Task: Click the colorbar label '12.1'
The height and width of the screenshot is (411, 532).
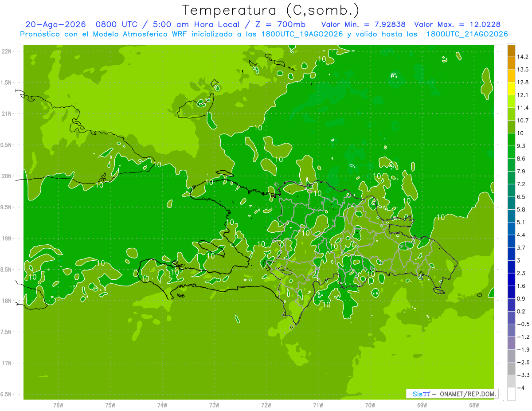Action: (x=522, y=95)
